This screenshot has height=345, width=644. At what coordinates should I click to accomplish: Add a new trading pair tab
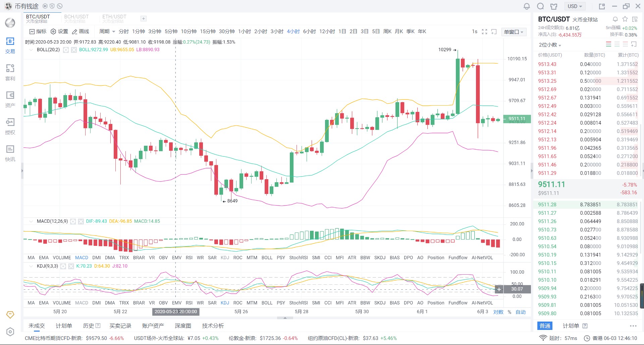[x=143, y=19]
